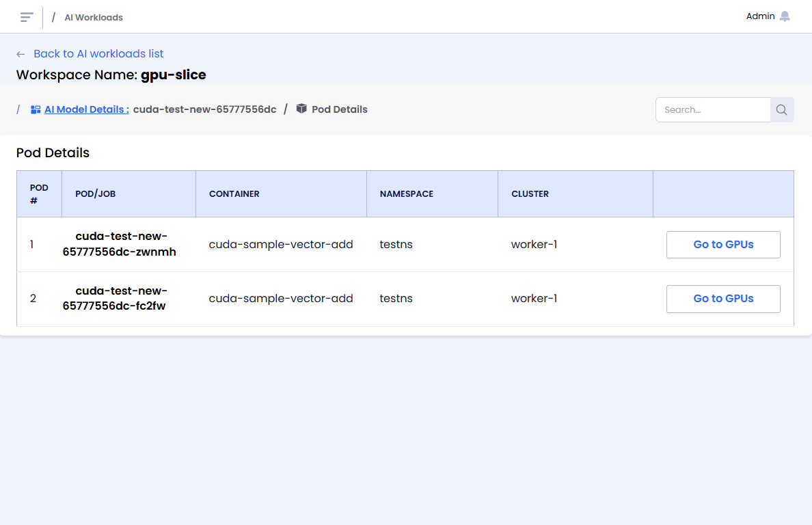
Task: Click the notification bell icon
Action: click(785, 16)
